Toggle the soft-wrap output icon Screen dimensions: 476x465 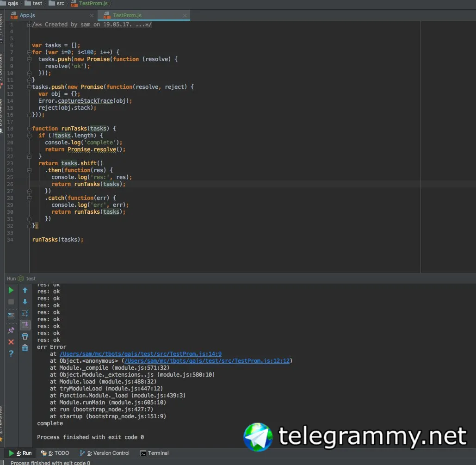pos(25,313)
